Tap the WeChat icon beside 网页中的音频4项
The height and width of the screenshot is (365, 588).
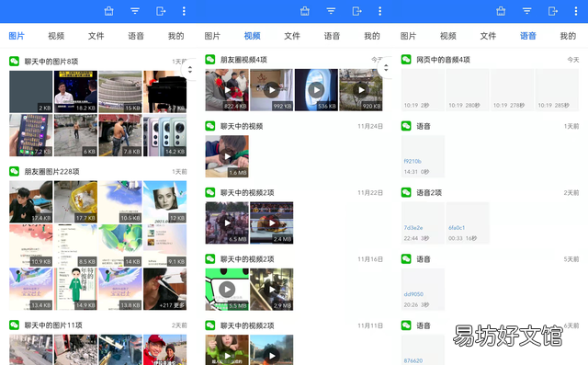click(x=406, y=59)
